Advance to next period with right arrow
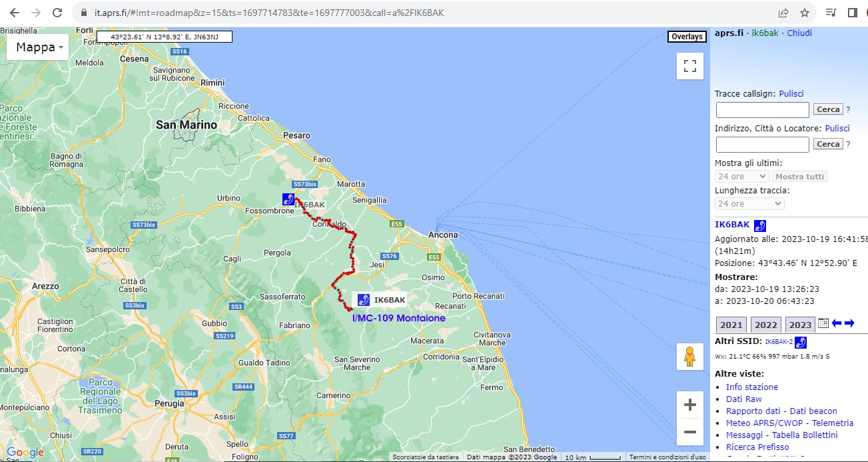This screenshot has width=868, height=462. [849, 323]
